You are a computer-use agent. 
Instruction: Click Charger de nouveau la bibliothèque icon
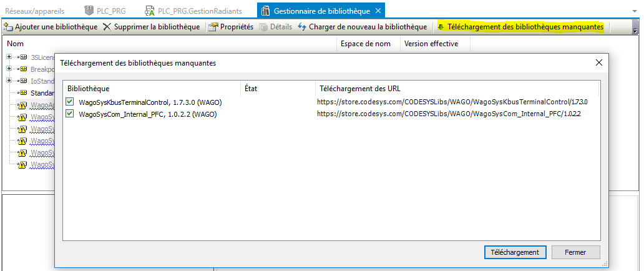tap(303, 27)
